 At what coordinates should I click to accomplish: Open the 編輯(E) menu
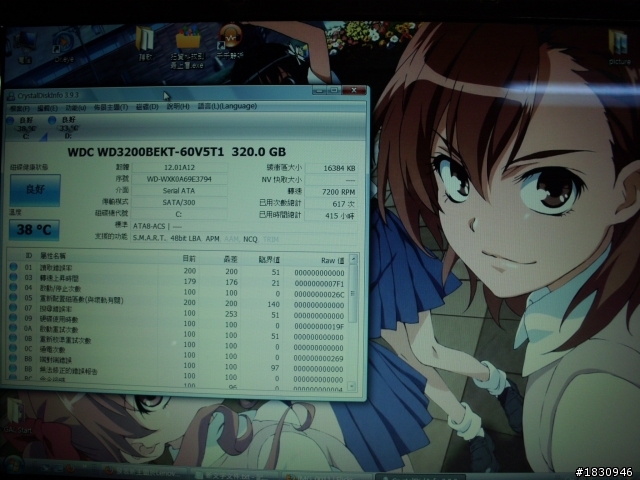[47, 108]
